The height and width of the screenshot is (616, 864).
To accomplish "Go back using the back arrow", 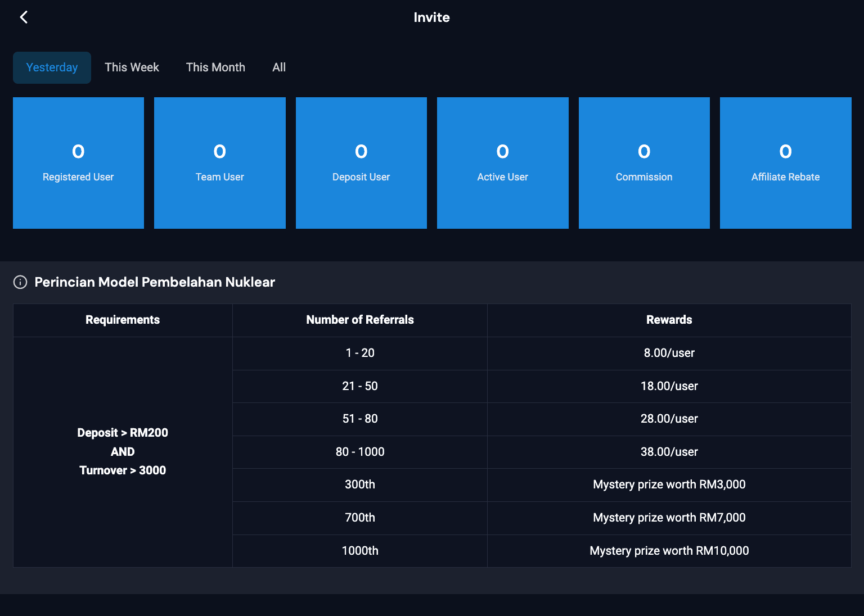I will pyautogui.click(x=24, y=17).
